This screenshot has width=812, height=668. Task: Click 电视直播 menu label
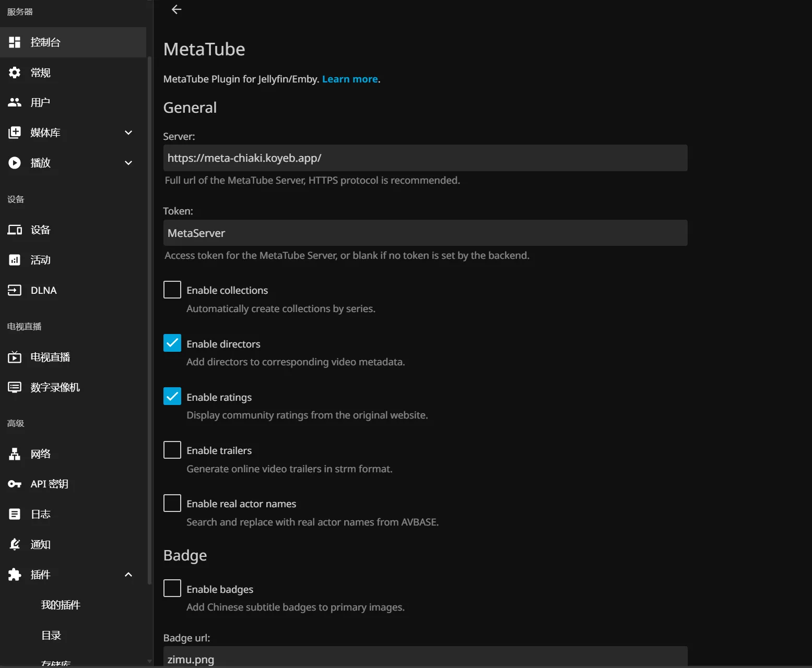[50, 357]
